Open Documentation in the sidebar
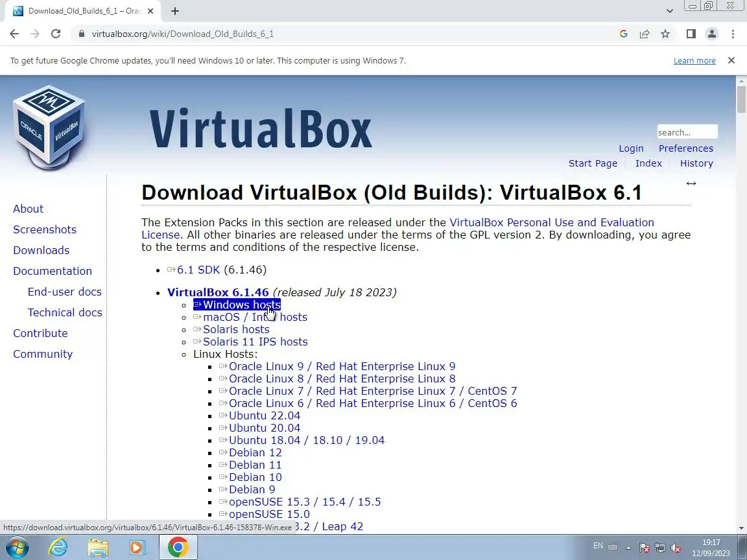747x560 pixels. pos(53,271)
